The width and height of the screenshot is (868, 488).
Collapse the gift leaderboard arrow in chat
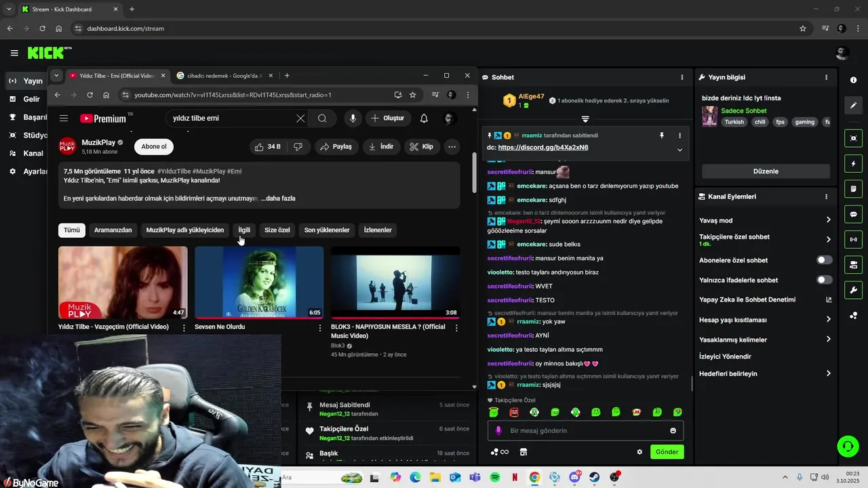[x=585, y=119]
